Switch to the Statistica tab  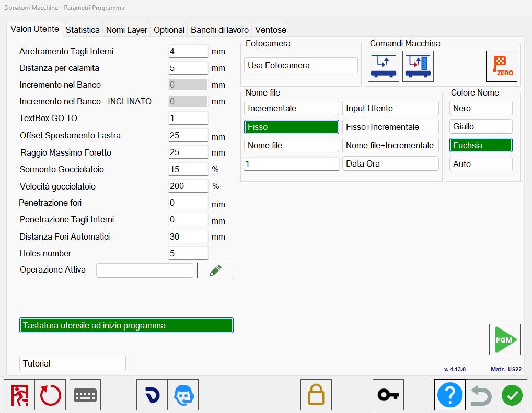pyautogui.click(x=83, y=30)
